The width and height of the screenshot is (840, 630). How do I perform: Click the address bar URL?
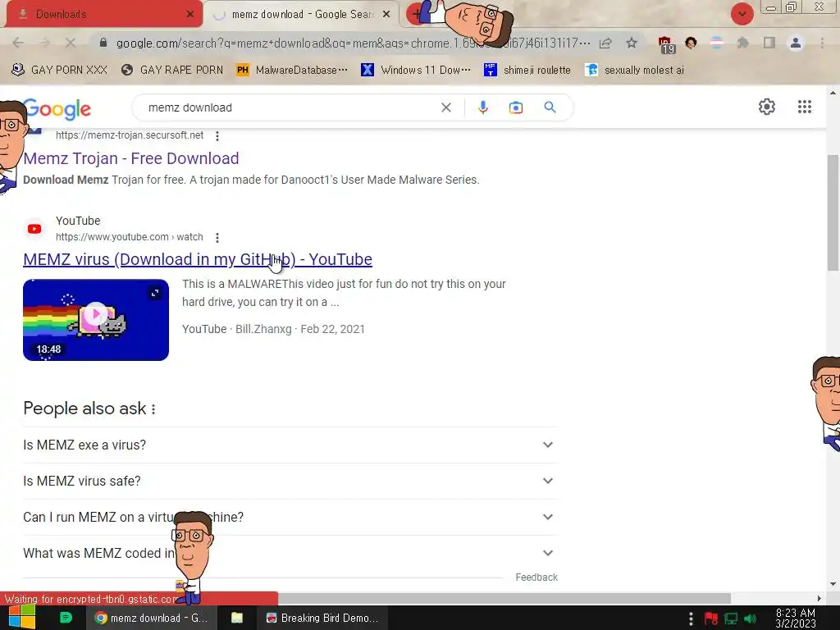click(x=353, y=43)
